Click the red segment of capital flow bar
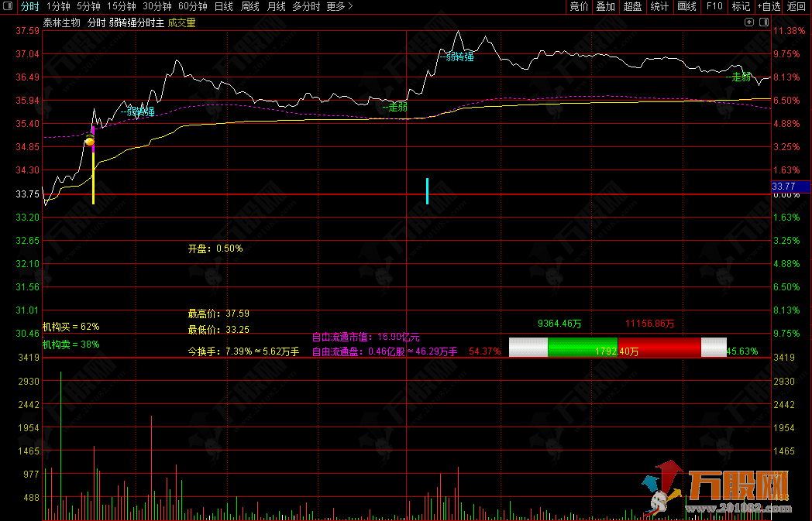Image resolution: width=812 pixels, height=521 pixels. pos(659,347)
